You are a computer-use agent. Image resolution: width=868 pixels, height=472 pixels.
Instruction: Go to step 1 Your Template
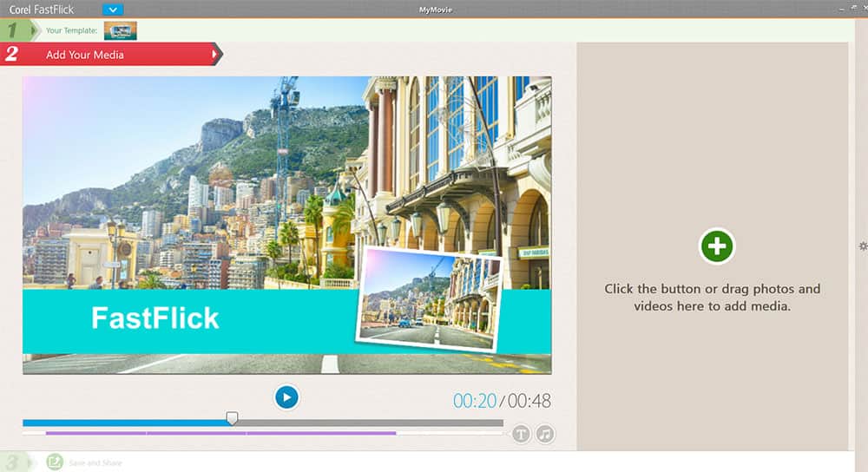click(71, 30)
